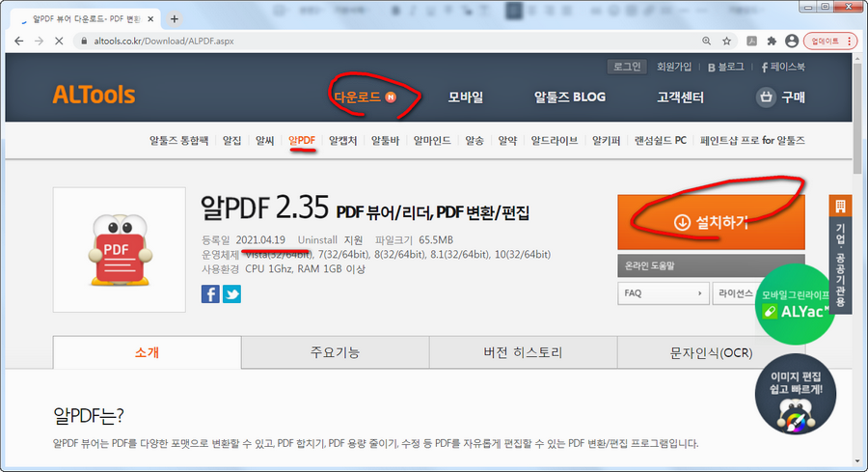The width and height of the screenshot is (868, 472).
Task: Share on Facebook icon
Action: [210, 293]
